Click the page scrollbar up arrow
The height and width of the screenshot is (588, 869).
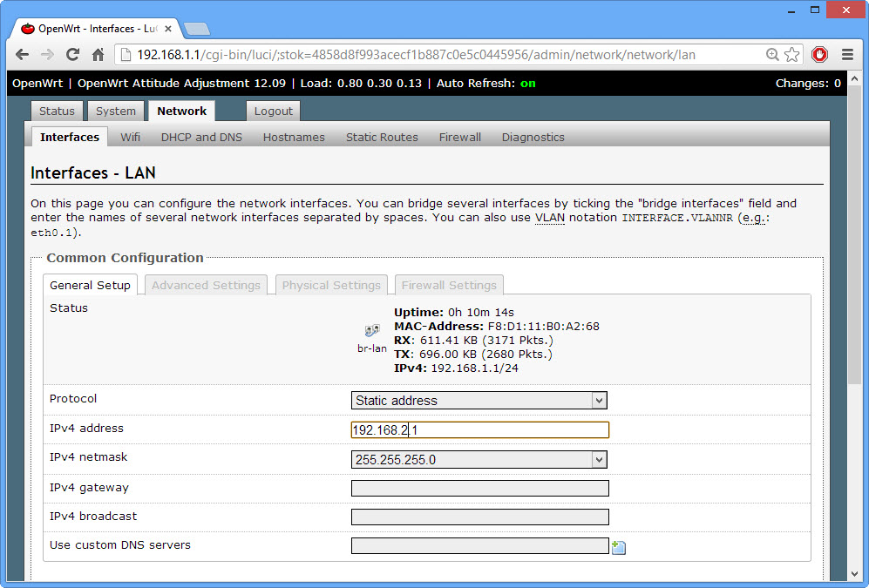[854, 78]
